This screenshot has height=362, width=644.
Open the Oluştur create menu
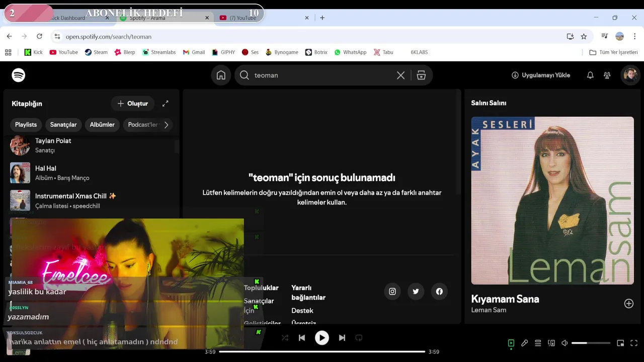(133, 104)
